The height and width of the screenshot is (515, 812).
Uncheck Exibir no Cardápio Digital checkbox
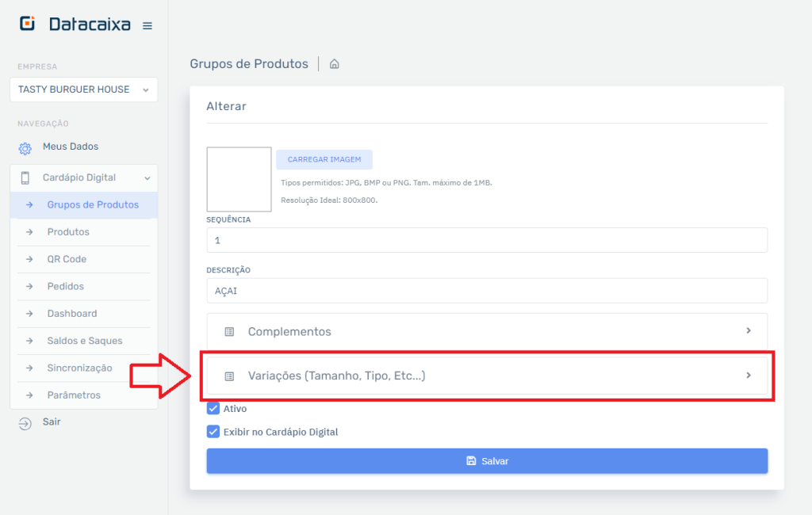pos(213,432)
